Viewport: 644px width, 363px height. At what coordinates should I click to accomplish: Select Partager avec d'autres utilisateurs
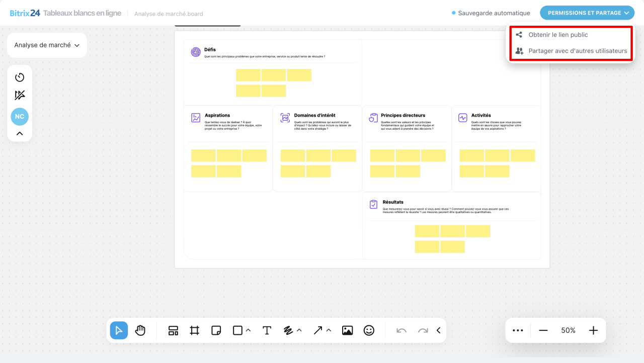point(578,51)
